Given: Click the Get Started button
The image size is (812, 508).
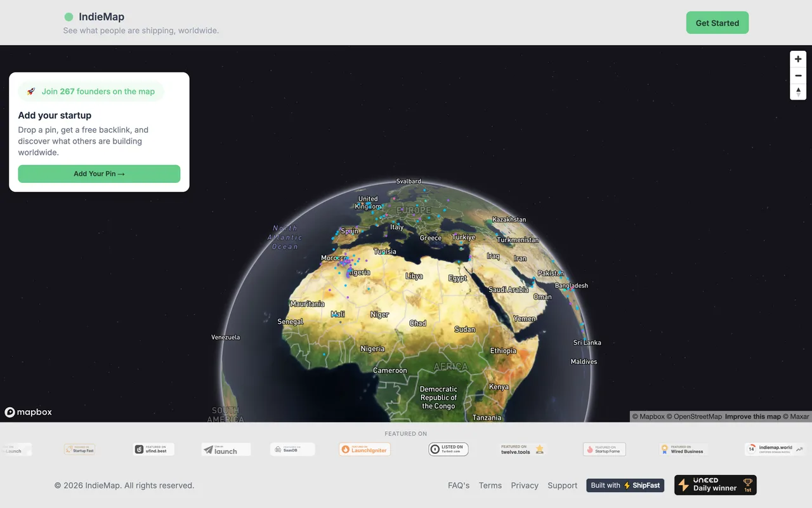Looking at the screenshot, I should click(717, 23).
